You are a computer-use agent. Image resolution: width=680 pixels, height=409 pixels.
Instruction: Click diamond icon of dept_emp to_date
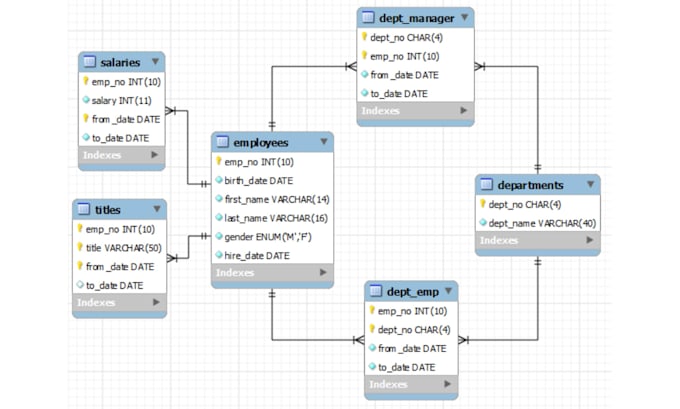pos(373,366)
